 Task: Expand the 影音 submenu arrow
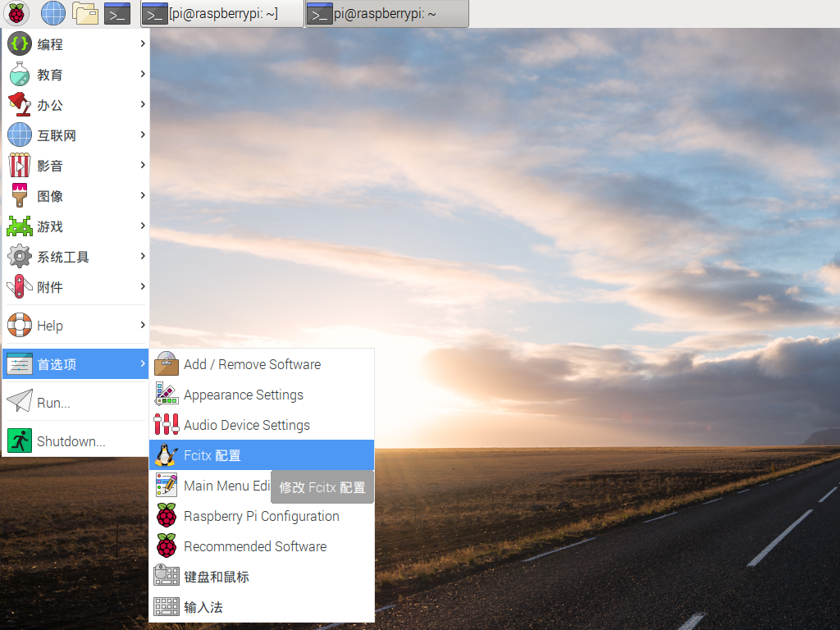coord(143,165)
